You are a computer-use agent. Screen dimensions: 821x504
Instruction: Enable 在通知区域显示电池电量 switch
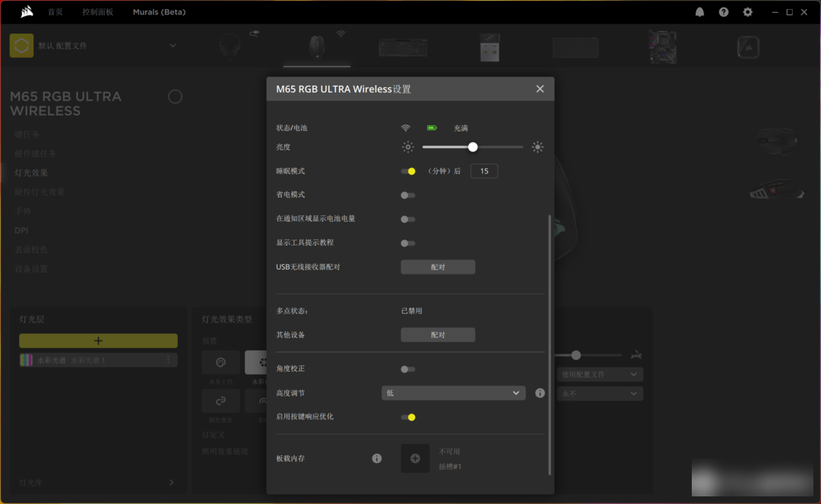408,219
